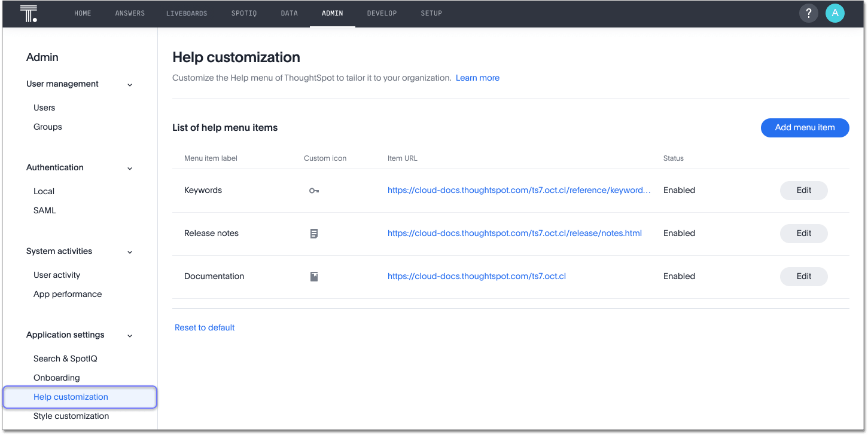The image size is (868, 435).
Task: Click the ThoughtSpot logo
Action: (28, 13)
